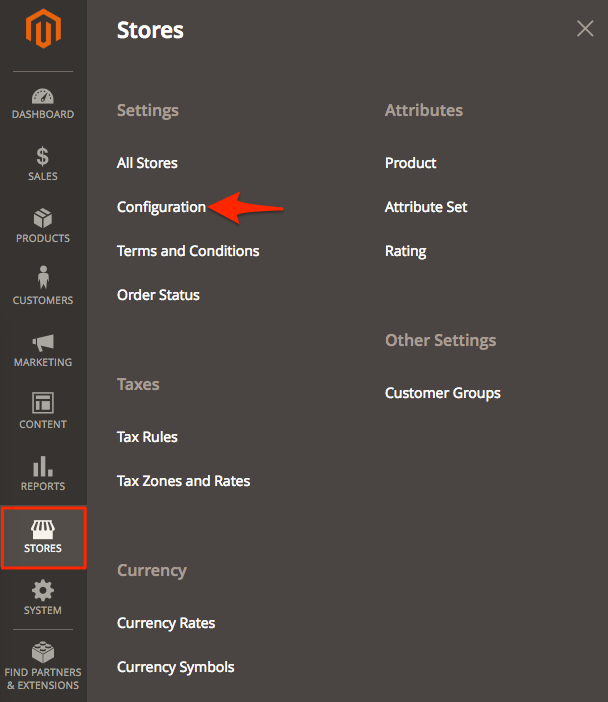This screenshot has height=702, width=608.
Task: Select the Stores storefront icon
Action: pos(43,528)
